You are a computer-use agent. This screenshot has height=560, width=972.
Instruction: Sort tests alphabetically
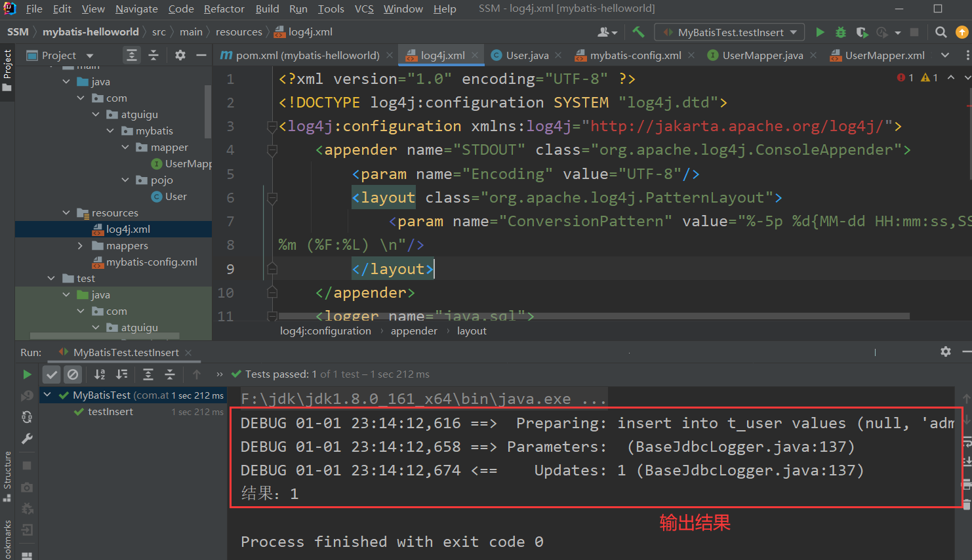click(x=100, y=374)
